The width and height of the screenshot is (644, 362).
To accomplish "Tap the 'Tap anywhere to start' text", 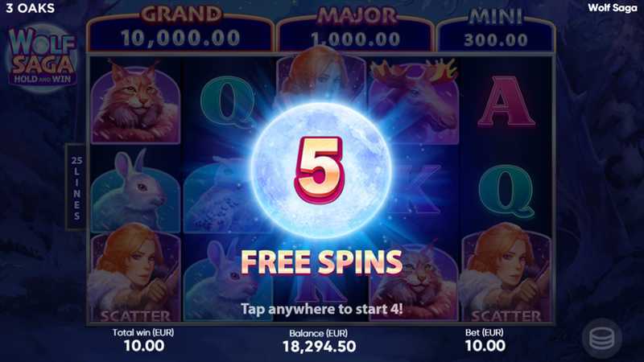I will 321,309.
